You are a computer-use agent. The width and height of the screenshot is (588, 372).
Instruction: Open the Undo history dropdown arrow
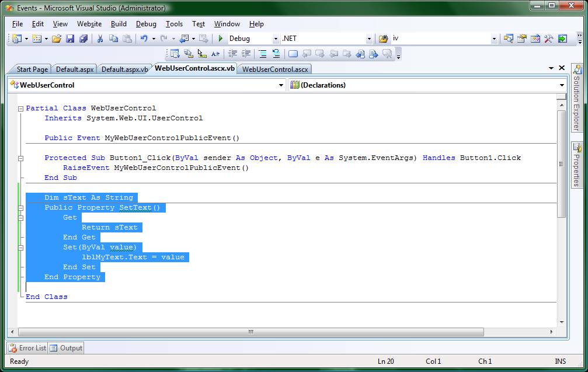pyautogui.click(x=154, y=39)
